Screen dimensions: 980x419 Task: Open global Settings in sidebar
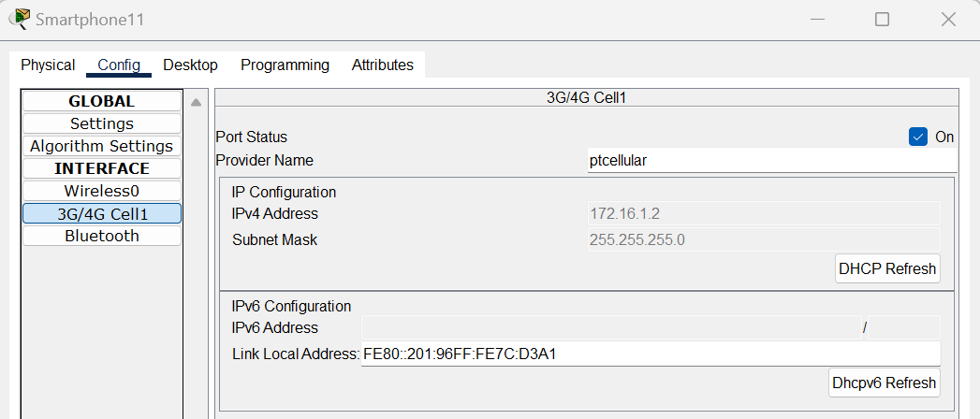tap(102, 123)
